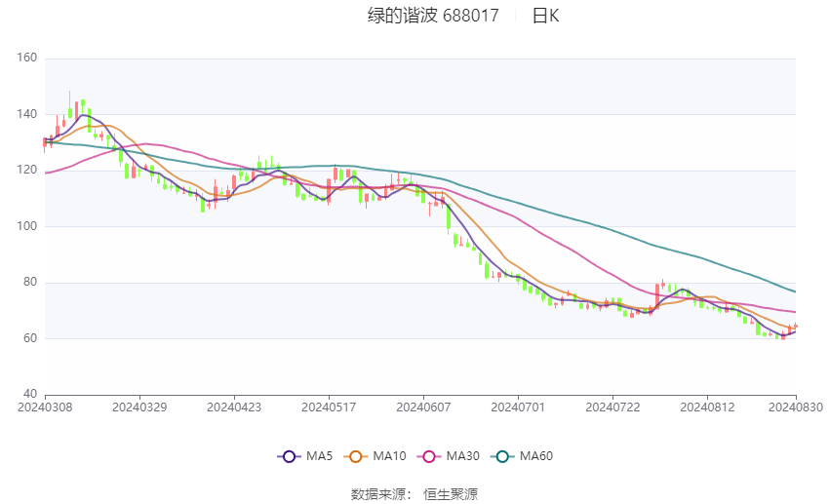Click the 100 price axis label
Viewport: 829px width, 504px height.
(27, 225)
